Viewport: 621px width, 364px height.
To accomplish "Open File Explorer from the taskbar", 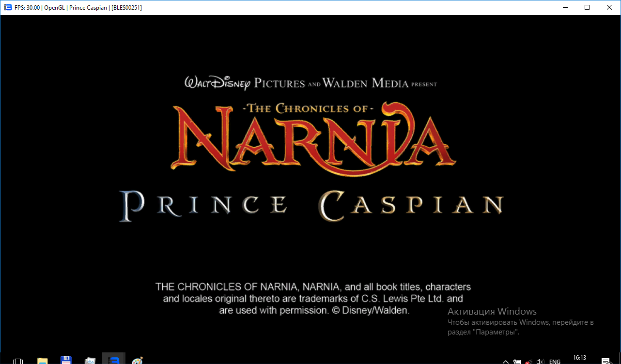I will (43, 361).
